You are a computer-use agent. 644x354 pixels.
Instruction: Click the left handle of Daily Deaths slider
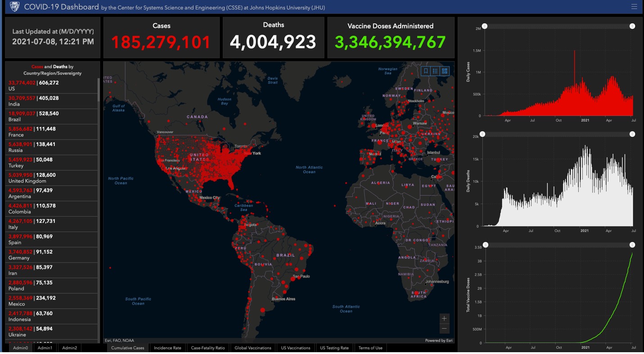click(x=482, y=134)
